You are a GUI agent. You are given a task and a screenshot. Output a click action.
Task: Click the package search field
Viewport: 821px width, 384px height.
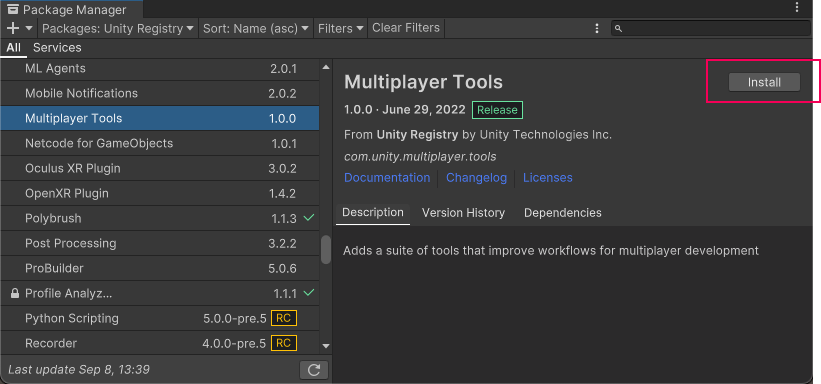pos(711,28)
